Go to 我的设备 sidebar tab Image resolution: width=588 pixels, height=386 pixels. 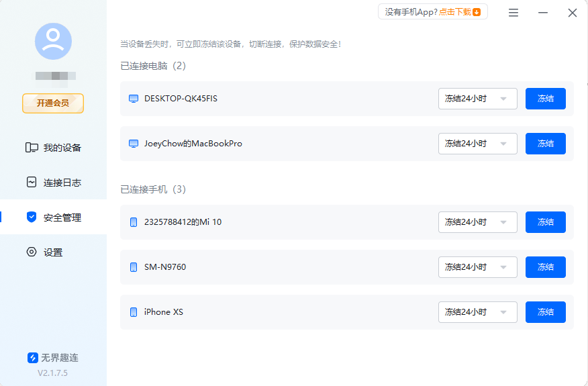[x=53, y=148]
